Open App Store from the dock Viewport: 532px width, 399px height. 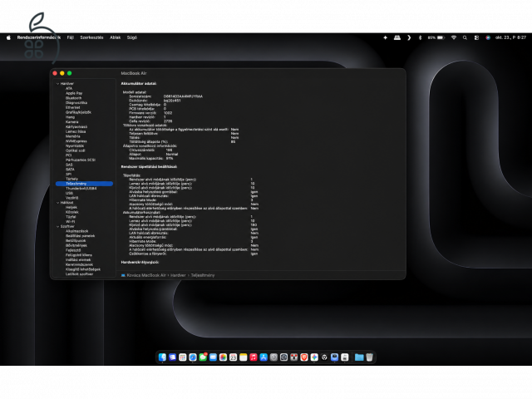pyautogui.click(x=264, y=357)
